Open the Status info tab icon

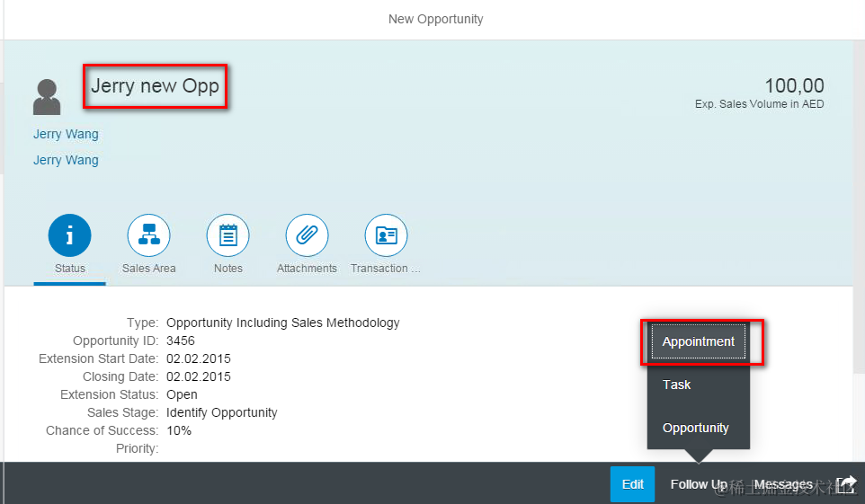[x=69, y=235]
